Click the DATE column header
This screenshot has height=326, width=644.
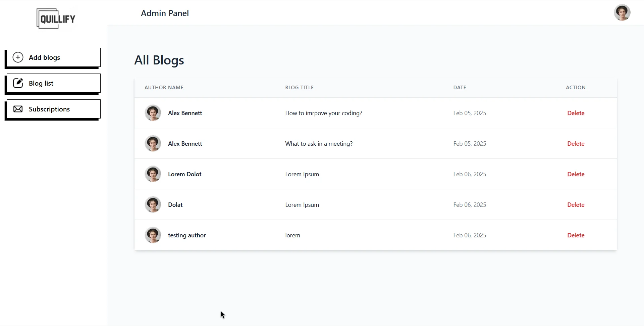460,87
